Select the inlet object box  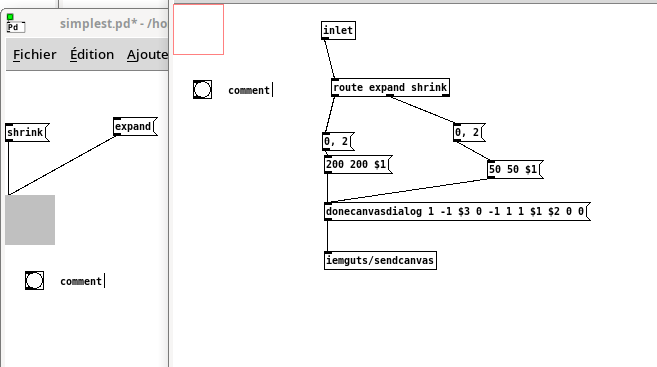tap(339, 31)
